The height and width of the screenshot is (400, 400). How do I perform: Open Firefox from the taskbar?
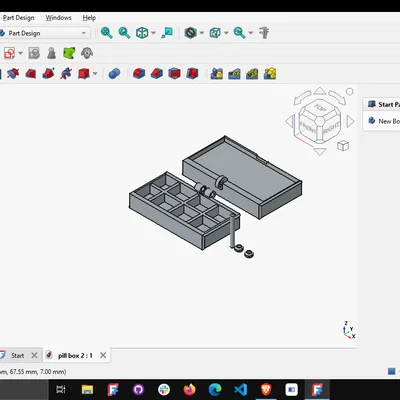190,389
